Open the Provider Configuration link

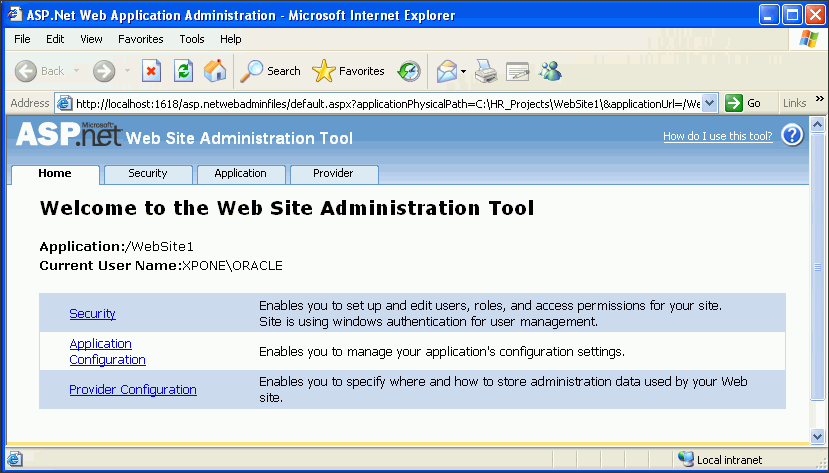tap(132, 390)
